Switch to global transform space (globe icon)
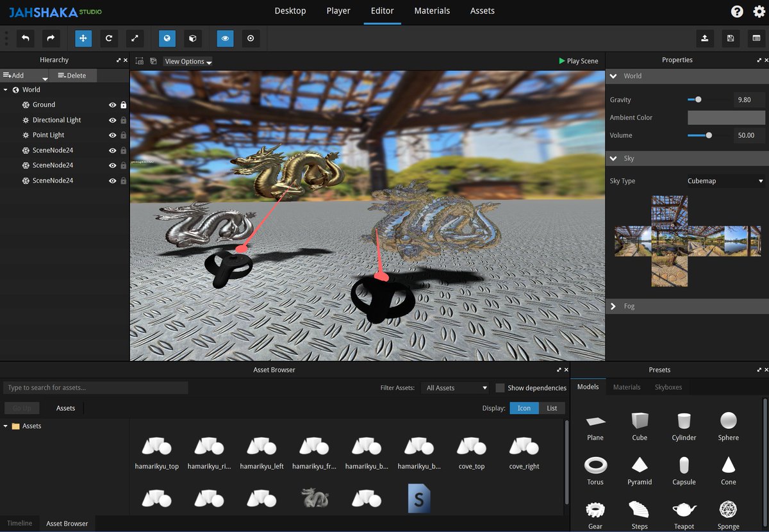This screenshot has height=532, width=769. (167, 38)
